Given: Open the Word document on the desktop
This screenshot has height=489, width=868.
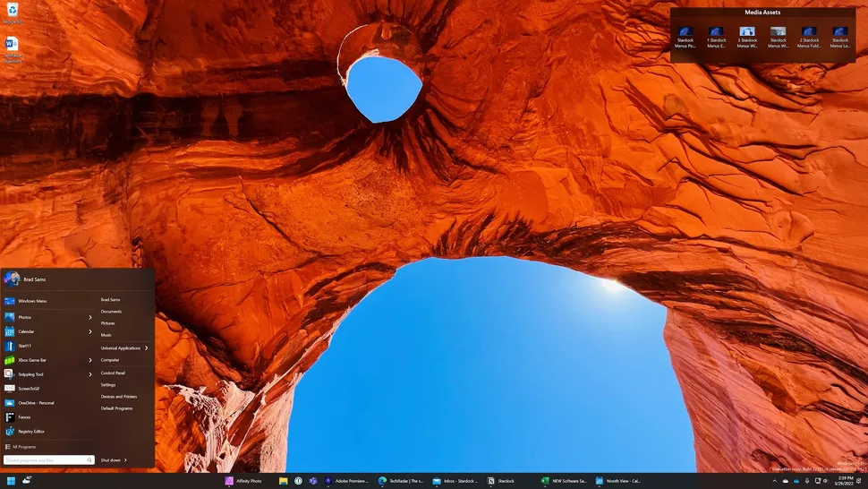Looking at the screenshot, I should click(13, 50).
